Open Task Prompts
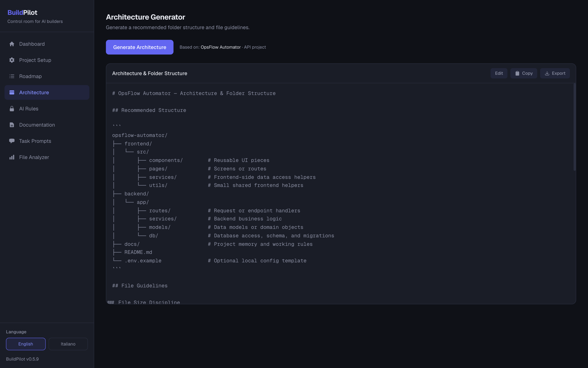Image resolution: width=588 pixels, height=368 pixels. click(47, 141)
